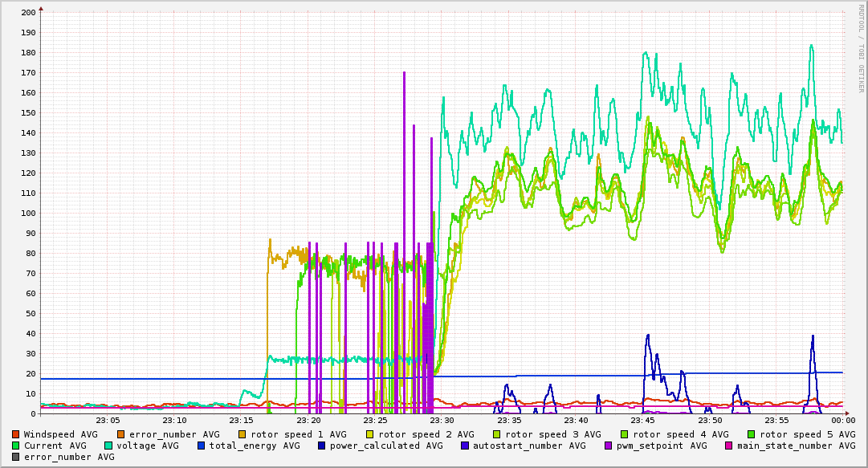Click the RRDTOOL / TOBI OETIKER watermark
Viewport: 868px width, 468px height.
[861, 48]
